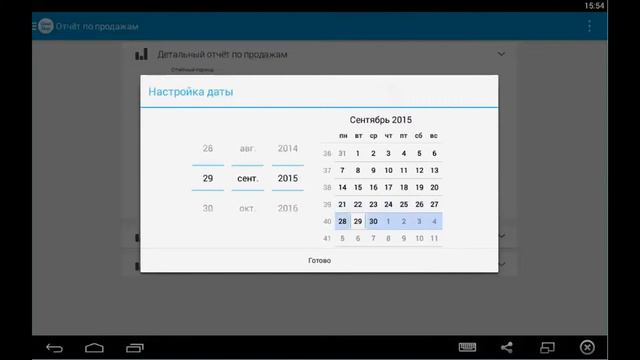Tap the window resize icon in bottom bar
Viewport: 640px width, 360px height.
(x=547, y=347)
